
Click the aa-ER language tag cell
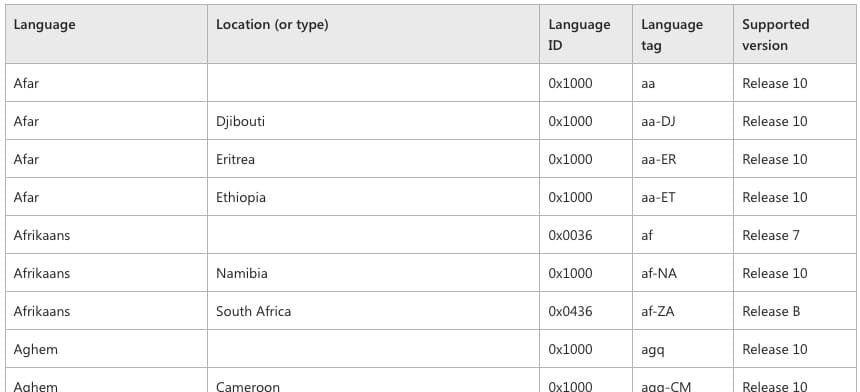click(x=683, y=158)
